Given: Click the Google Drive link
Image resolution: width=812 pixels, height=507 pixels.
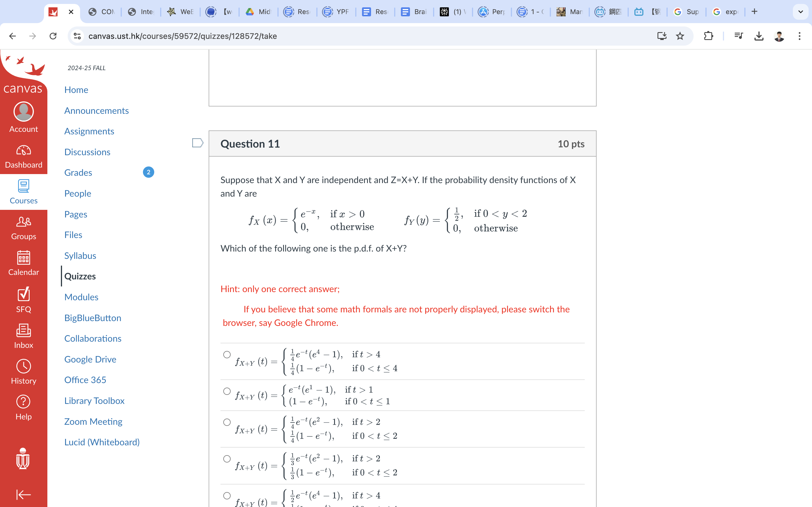Looking at the screenshot, I should 90,359.
